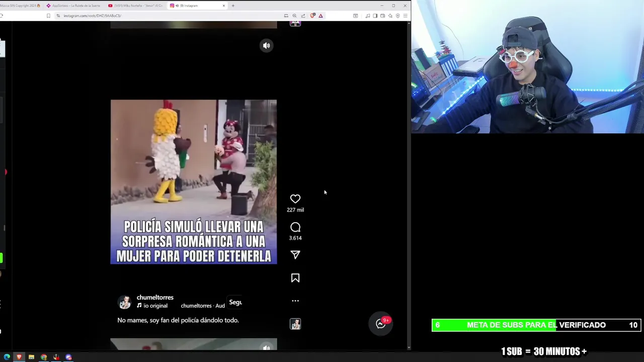Viewport: 644px width, 362px height.
Task: Open the music note media control icon
Action: coord(367,16)
